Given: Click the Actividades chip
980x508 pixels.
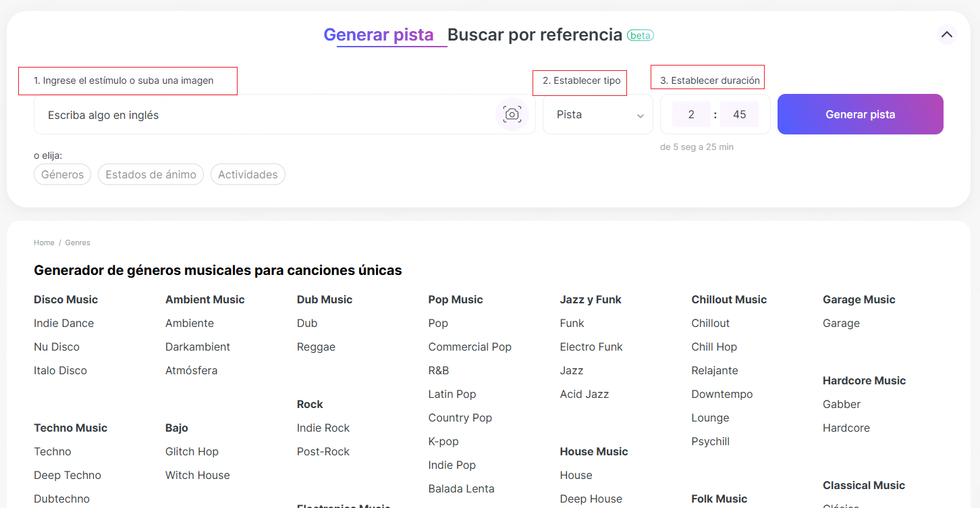Looking at the screenshot, I should (248, 174).
